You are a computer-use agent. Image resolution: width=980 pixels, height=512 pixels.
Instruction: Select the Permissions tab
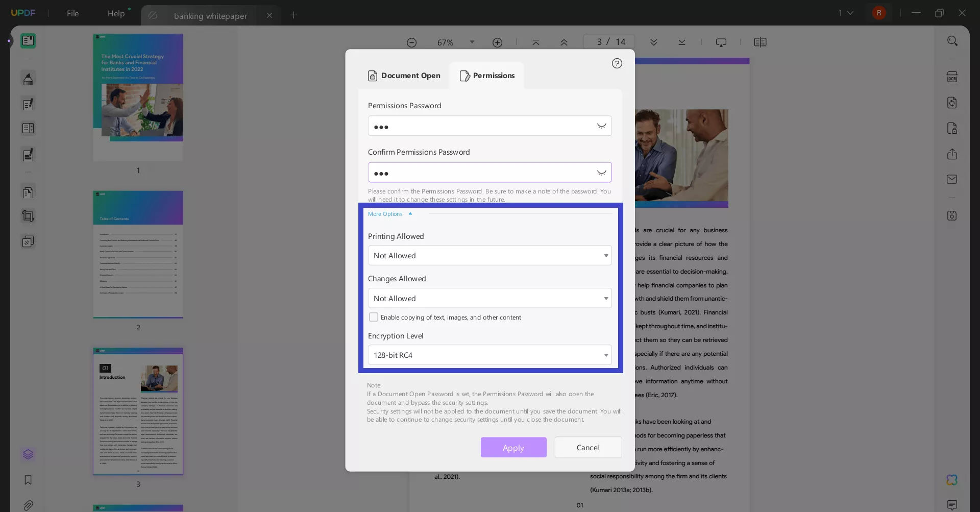[487, 76]
